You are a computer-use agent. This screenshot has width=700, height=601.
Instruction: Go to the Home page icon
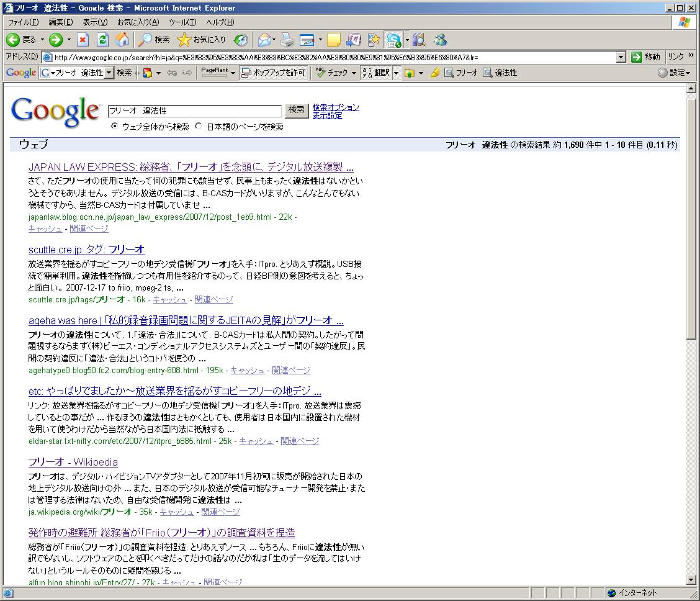tap(122, 40)
